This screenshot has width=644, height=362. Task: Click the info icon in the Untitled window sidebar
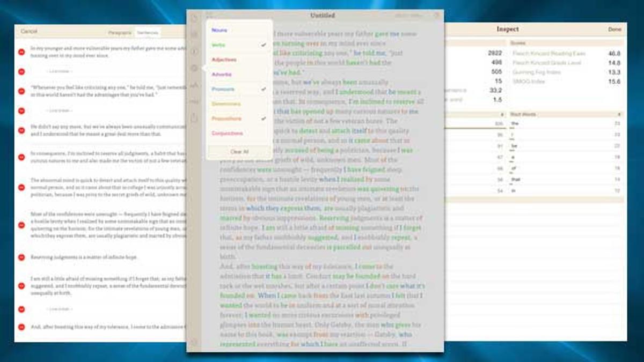click(x=194, y=51)
